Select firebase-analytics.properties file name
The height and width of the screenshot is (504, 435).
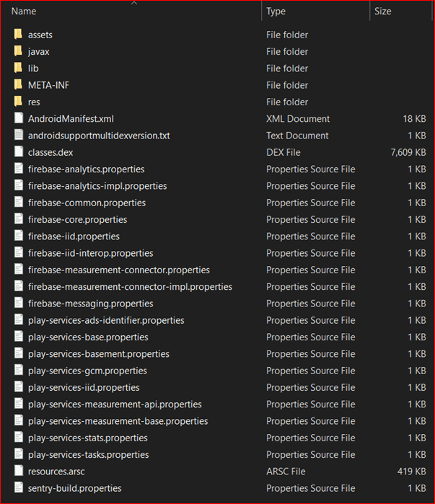(x=86, y=169)
